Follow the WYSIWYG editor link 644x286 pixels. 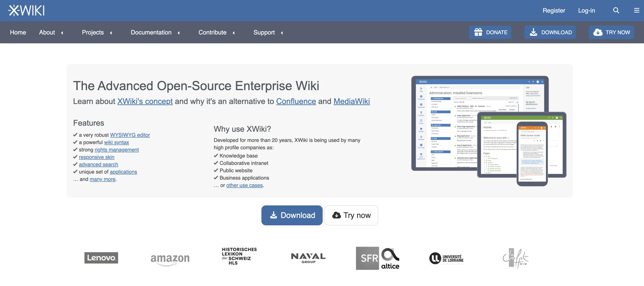(x=130, y=135)
